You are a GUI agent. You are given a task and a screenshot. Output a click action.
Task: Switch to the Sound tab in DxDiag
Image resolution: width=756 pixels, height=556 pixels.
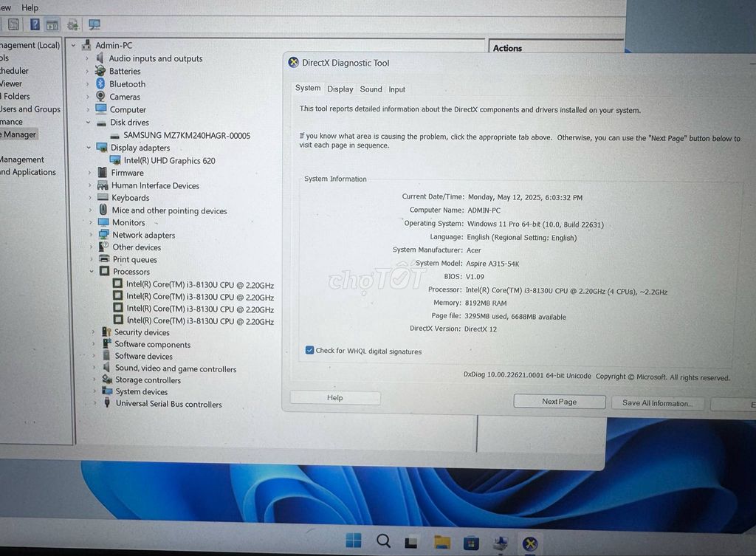pyautogui.click(x=371, y=89)
